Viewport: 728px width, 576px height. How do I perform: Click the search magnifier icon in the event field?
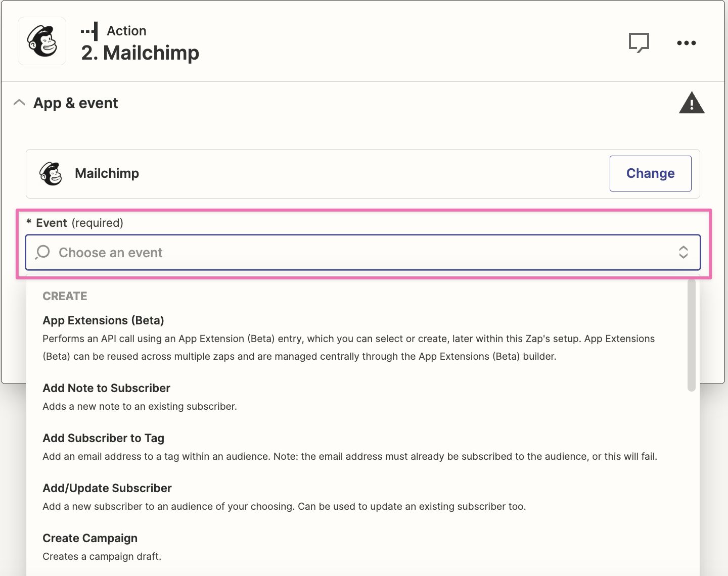(43, 252)
